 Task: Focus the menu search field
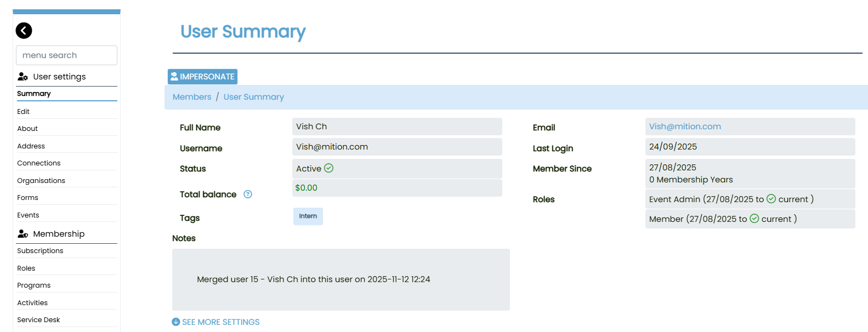pos(66,55)
